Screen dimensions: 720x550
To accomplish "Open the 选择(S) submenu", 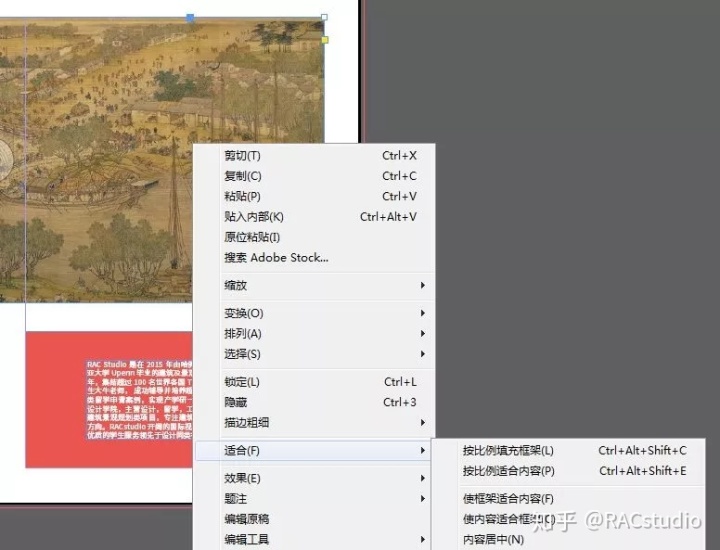I will pos(315,354).
